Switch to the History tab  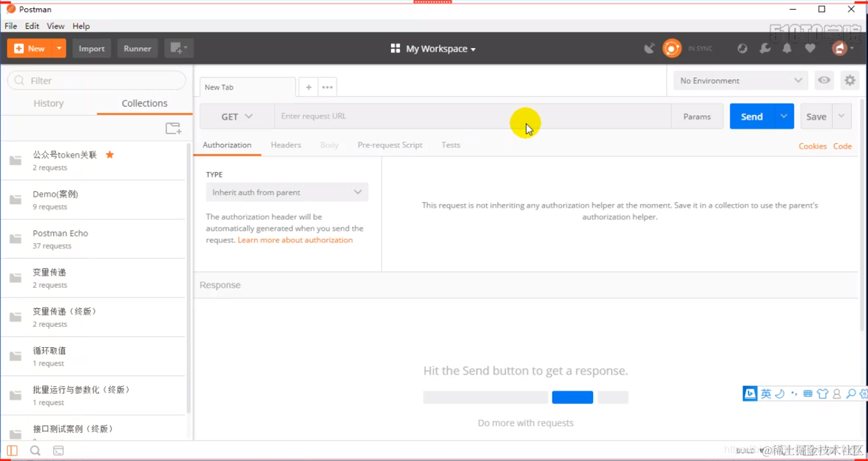(49, 103)
